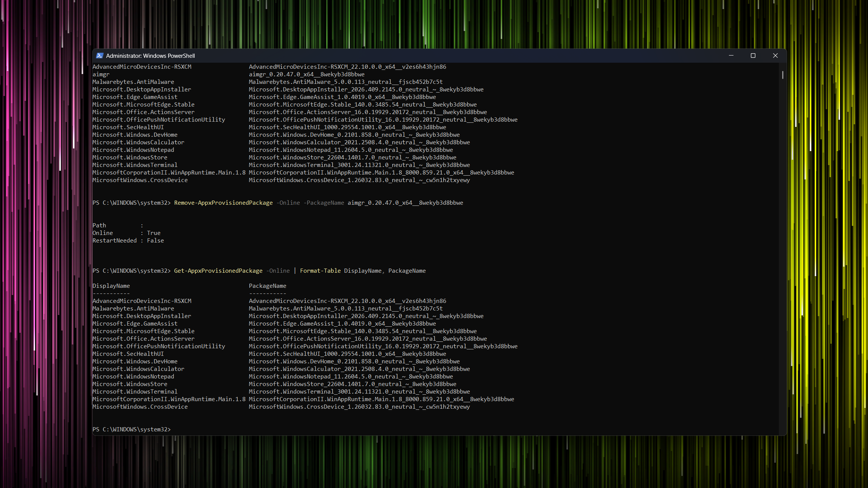Click the 'RestartNeeded' output label

[114, 241]
